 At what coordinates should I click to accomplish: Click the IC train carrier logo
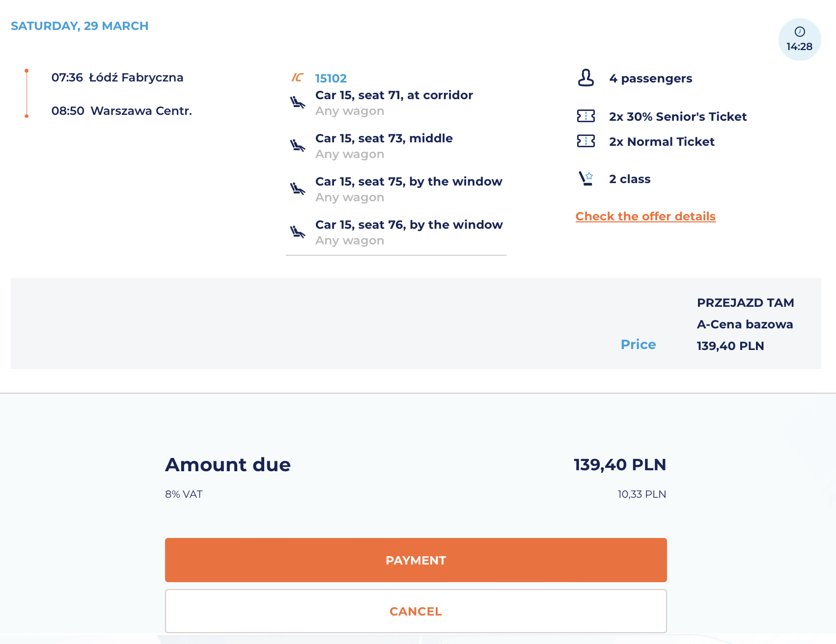pos(297,78)
